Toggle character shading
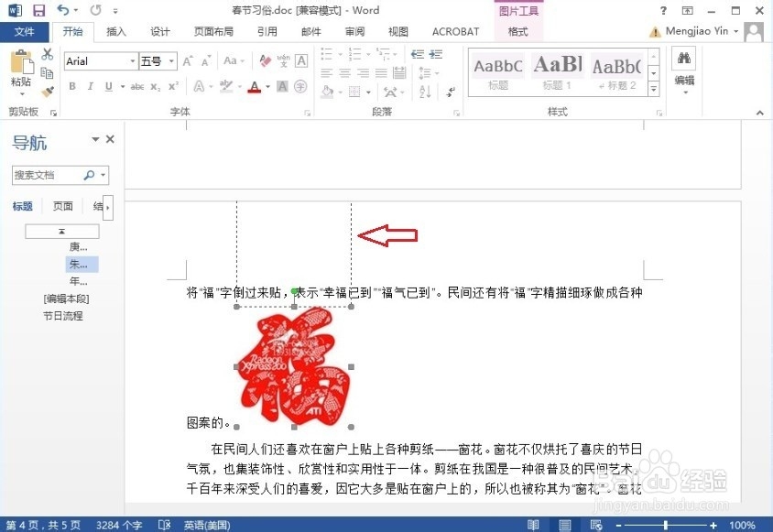The height and width of the screenshot is (532, 773). tap(282, 86)
